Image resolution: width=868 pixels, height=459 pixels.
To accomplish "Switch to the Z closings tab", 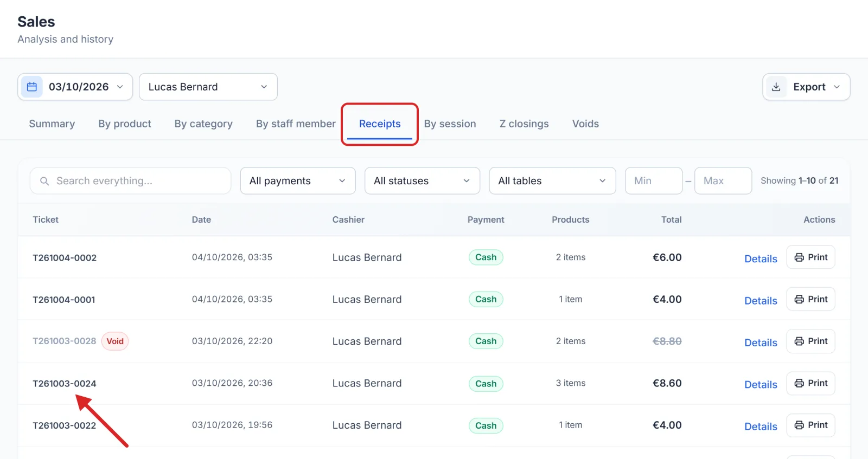I will click(x=524, y=124).
